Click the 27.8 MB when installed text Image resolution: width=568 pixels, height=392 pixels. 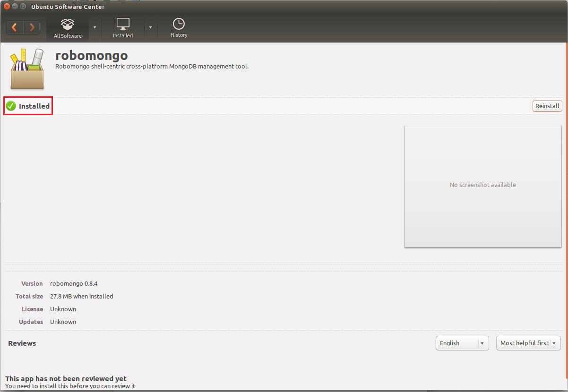82,297
